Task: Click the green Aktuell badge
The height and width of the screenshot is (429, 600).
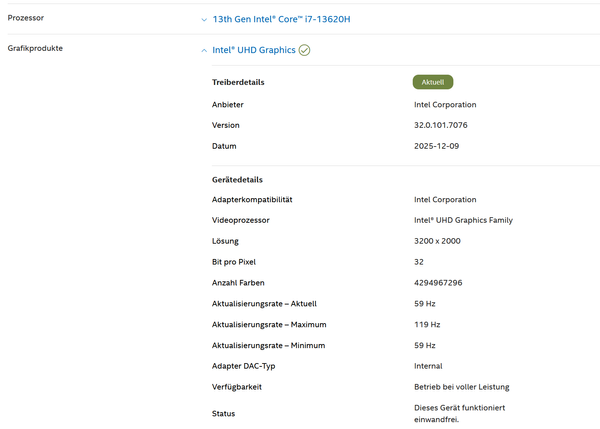Action: pos(433,82)
